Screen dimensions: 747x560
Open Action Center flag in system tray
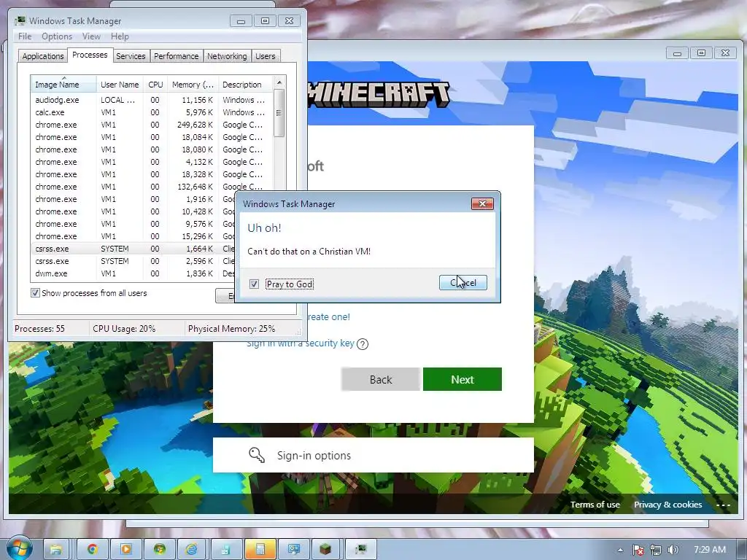[638, 550]
